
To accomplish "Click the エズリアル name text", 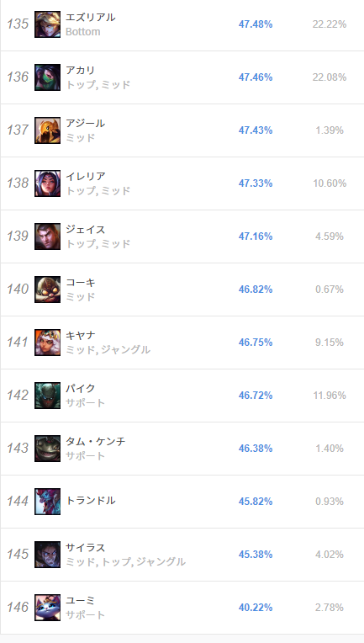I will point(91,17).
